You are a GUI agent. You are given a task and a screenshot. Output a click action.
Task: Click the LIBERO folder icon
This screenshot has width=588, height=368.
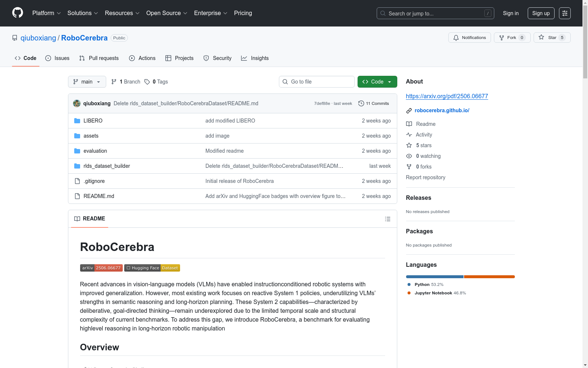click(x=77, y=121)
